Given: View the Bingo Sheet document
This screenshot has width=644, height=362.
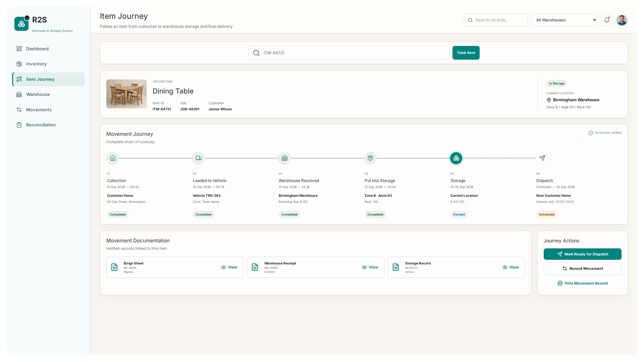Looking at the screenshot, I should click(229, 267).
